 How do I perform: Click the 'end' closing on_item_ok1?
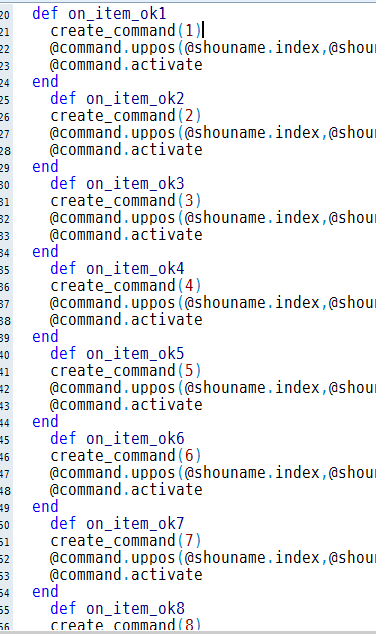point(45,82)
